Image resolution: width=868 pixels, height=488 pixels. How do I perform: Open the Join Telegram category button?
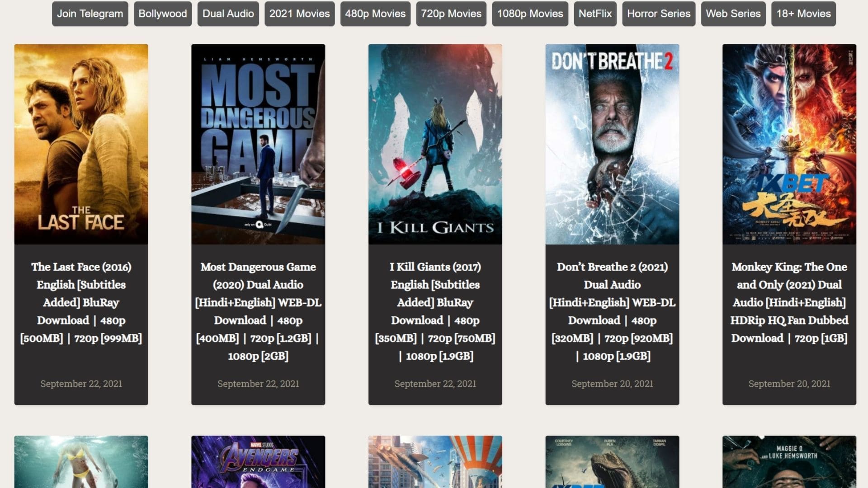click(x=90, y=14)
